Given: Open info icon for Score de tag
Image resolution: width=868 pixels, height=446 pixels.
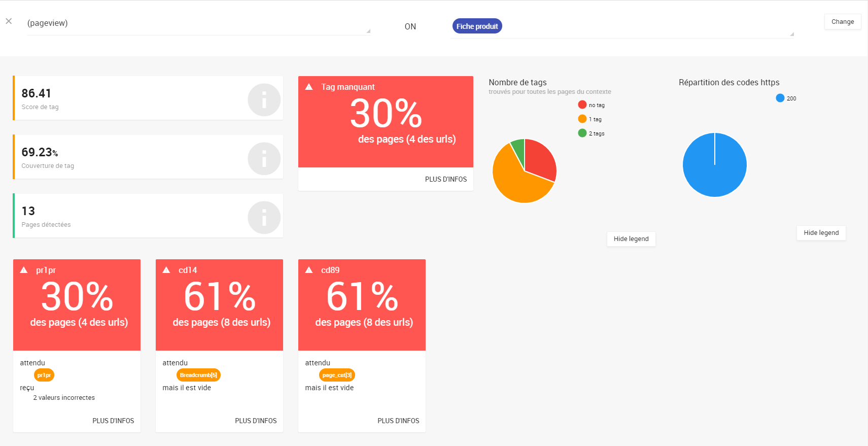Looking at the screenshot, I should pos(264,100).
